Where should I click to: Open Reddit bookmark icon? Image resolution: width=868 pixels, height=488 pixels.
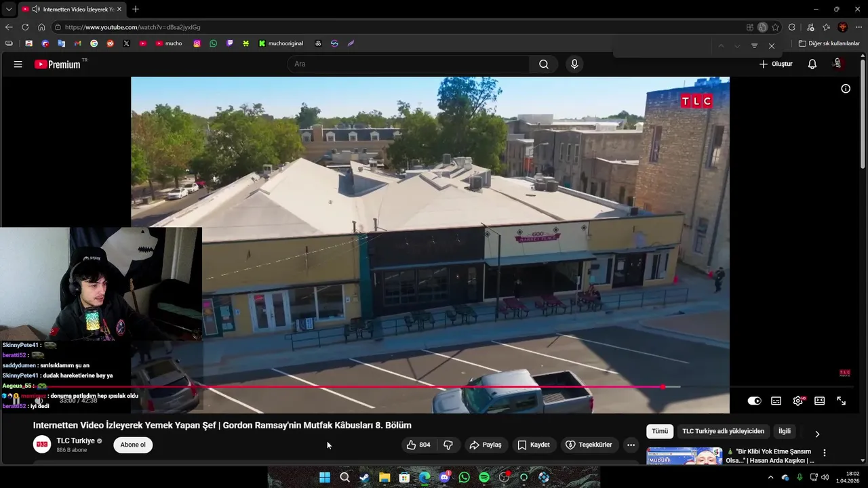coord(110,43)
